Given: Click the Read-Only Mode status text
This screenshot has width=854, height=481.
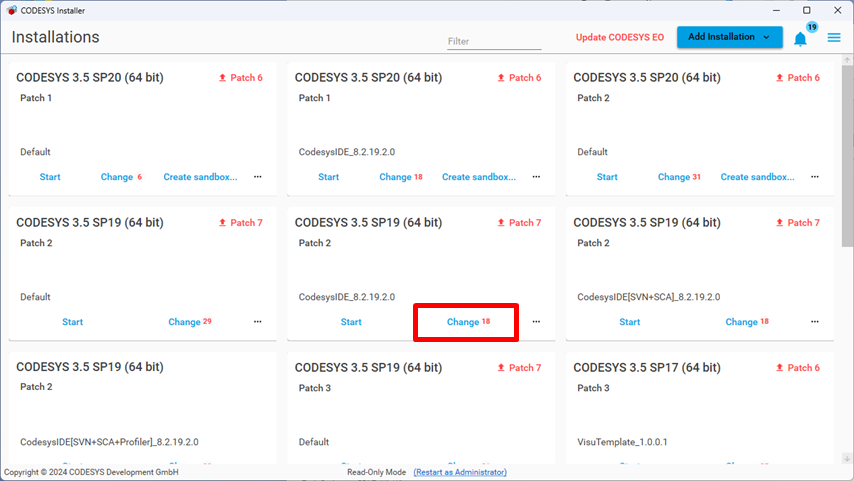Looking at the screenshot, I should [x=376, y=472].
